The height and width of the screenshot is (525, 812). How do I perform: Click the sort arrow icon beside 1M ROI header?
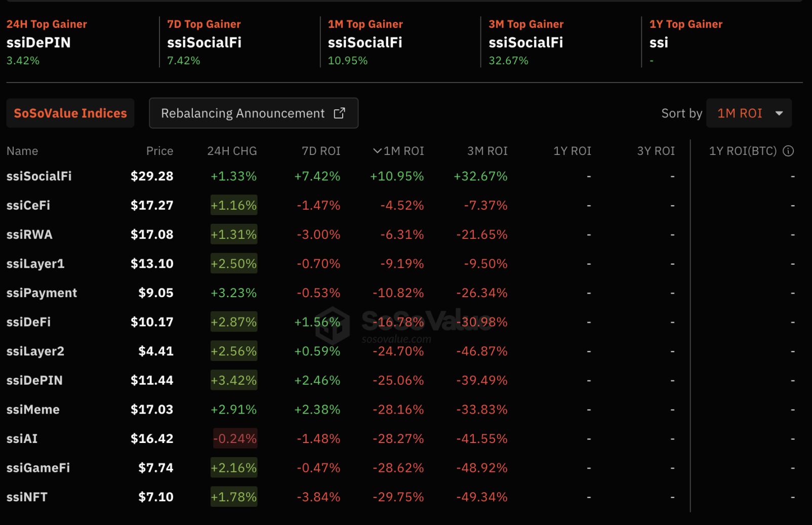[377, 151]
